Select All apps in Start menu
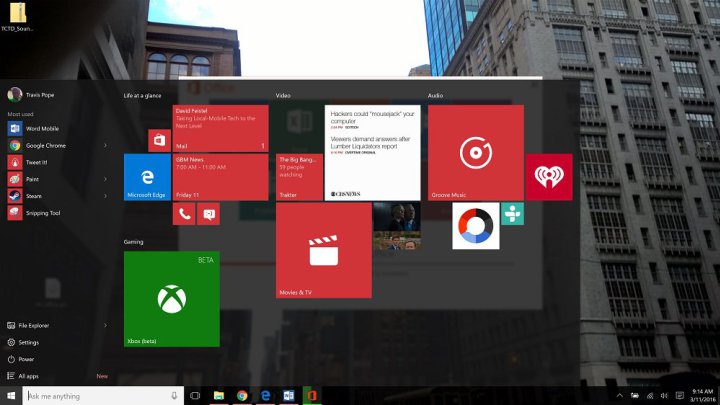 tap(29, 376)
